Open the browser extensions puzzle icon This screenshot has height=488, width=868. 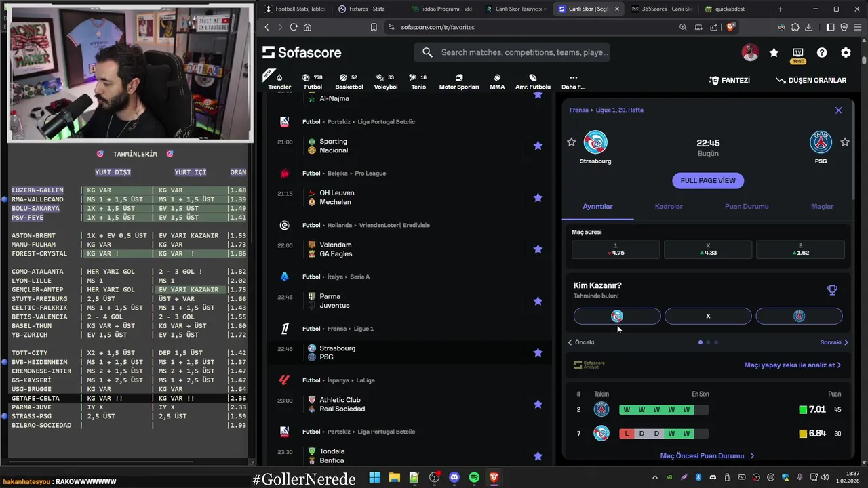pos(795,27)
